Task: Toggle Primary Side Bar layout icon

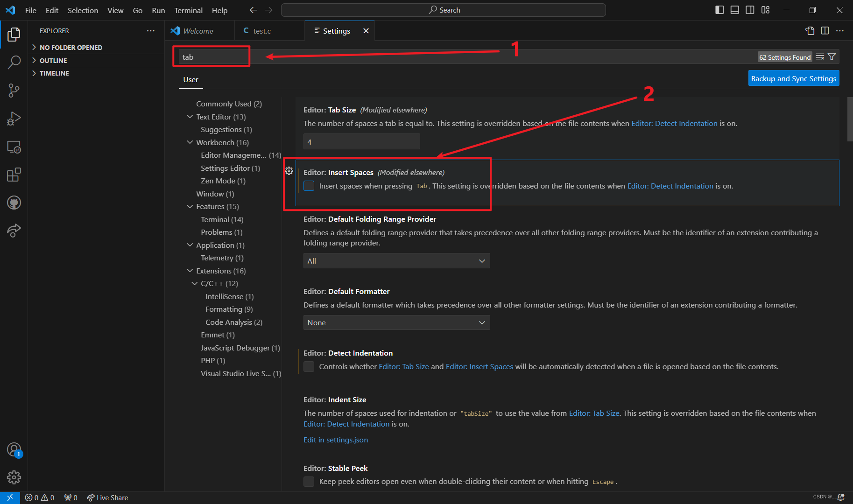Action: click(x=719, y=10)
